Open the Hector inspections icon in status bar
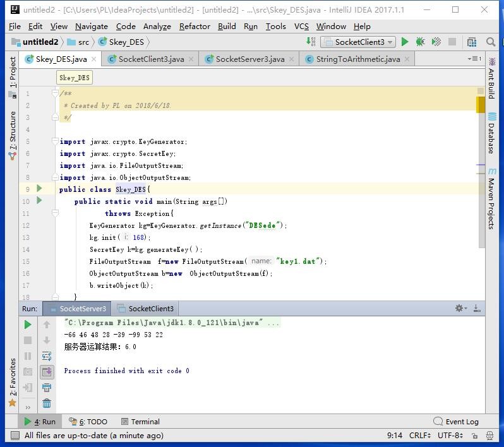504x447 pixels. [x=490, y=436]
